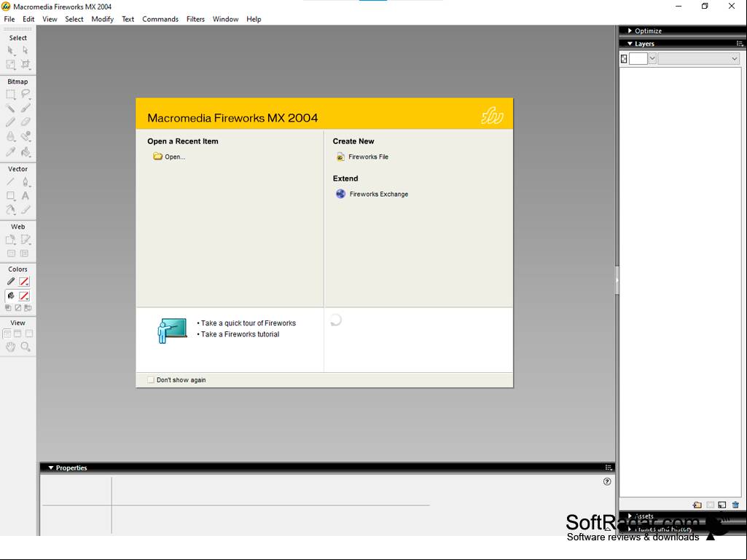747x560 pixels.
Task: Open the stroke color swatch
Action: 24,281
